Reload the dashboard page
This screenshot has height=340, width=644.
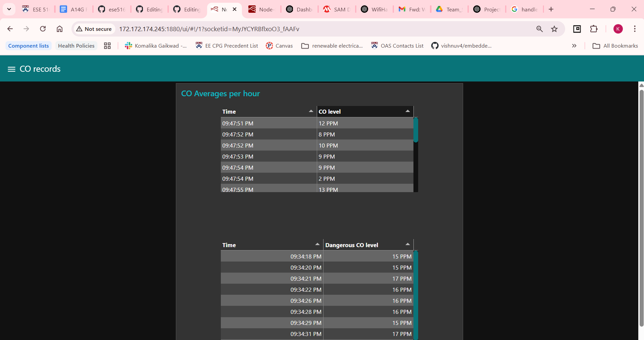tap(43, 29)
